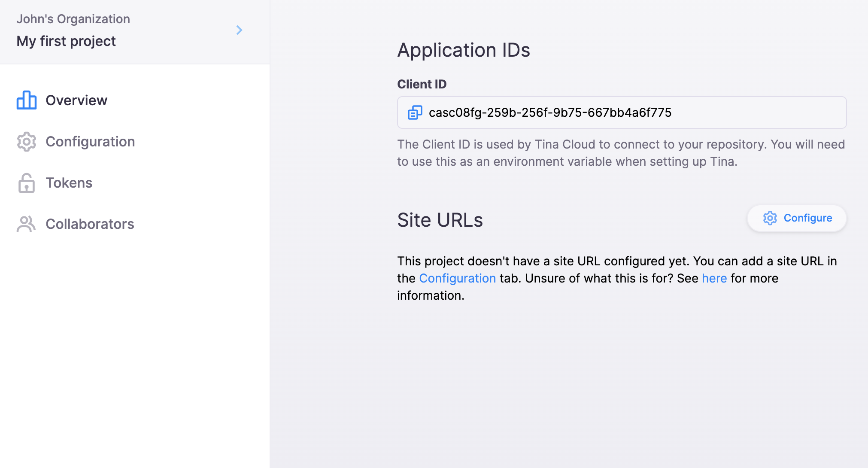Click the "John's Organization" label

[73, 19]
